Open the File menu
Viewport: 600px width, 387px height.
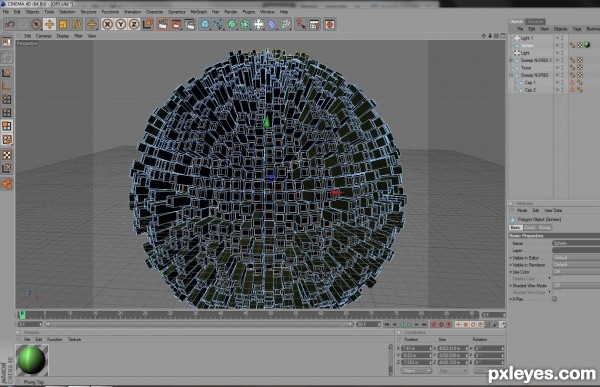(6, 12)
